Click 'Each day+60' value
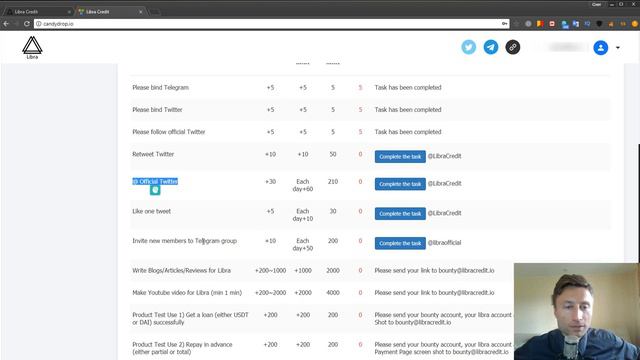 pos(302,185)
